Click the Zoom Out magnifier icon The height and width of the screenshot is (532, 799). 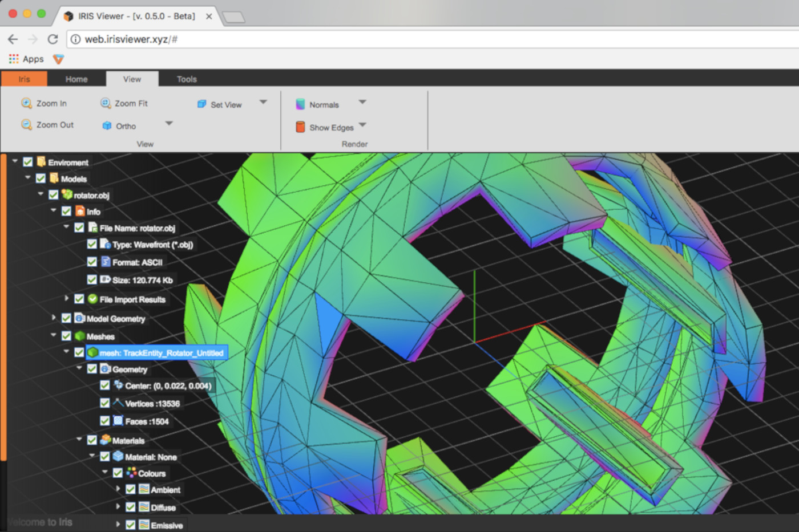coord(26,125)
